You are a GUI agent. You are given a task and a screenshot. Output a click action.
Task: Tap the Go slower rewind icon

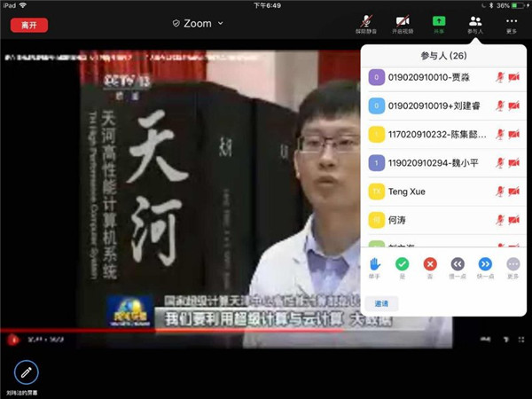pyautogui.click(x=458, y=264)
